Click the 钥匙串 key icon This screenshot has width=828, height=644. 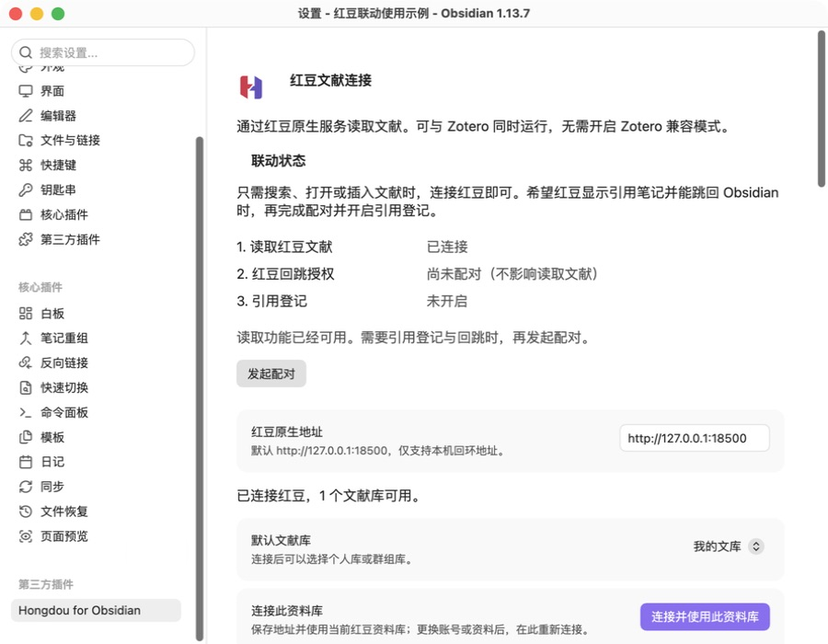click(26, 190)
